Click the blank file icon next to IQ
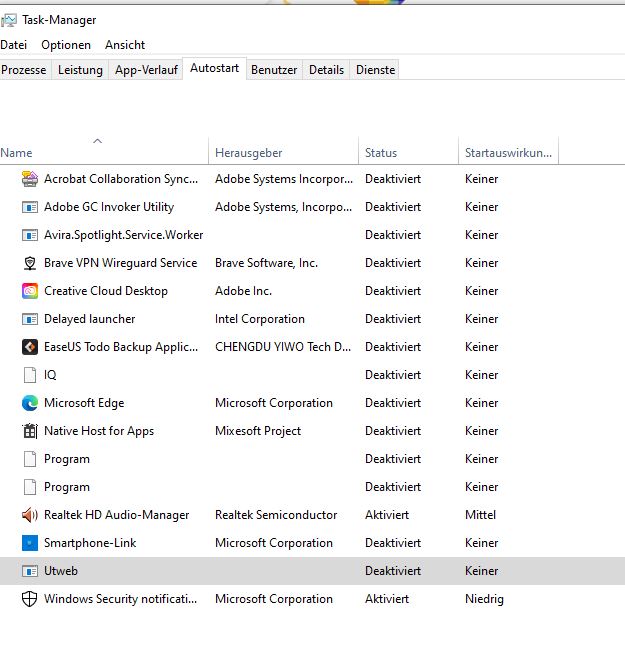625x657 pixels. click(x=30, y=375)
